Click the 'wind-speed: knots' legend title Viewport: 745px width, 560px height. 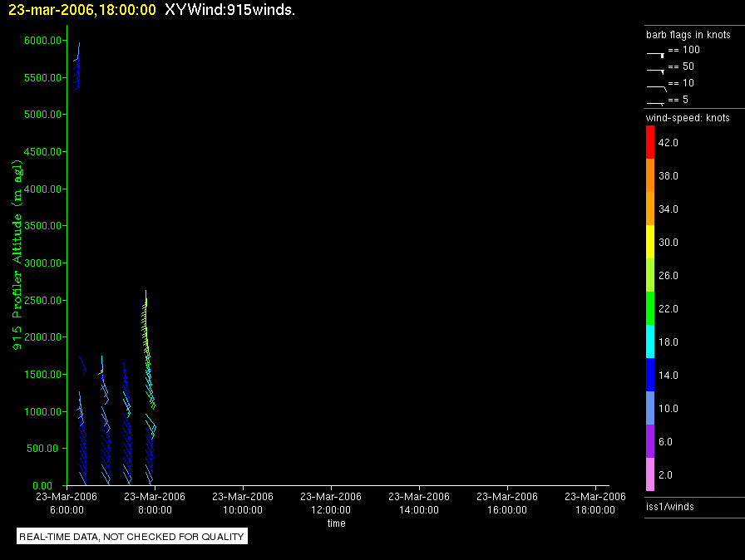(x=688, y=118)
